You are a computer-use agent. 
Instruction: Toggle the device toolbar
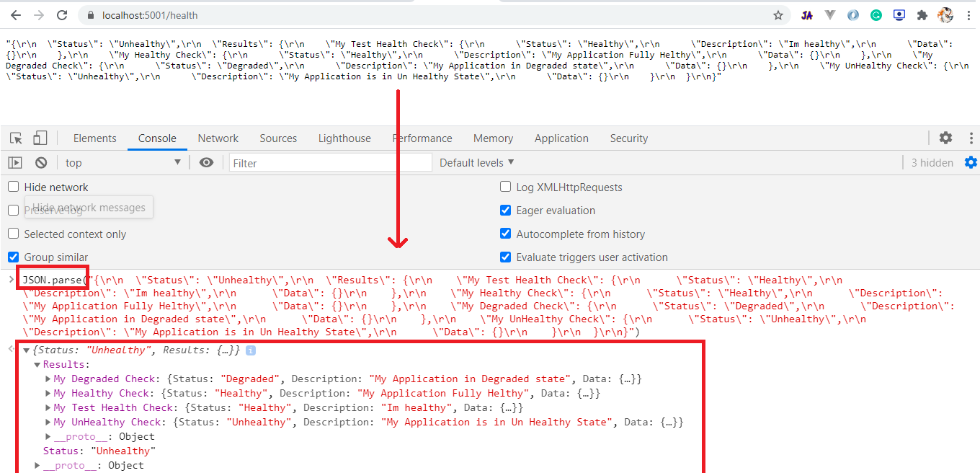(40, 138)
